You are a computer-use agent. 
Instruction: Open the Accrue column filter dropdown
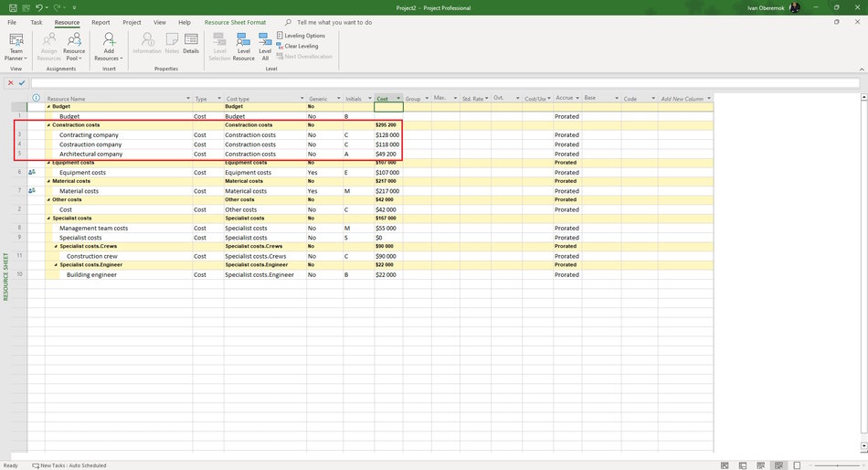[x=577, y=98]
